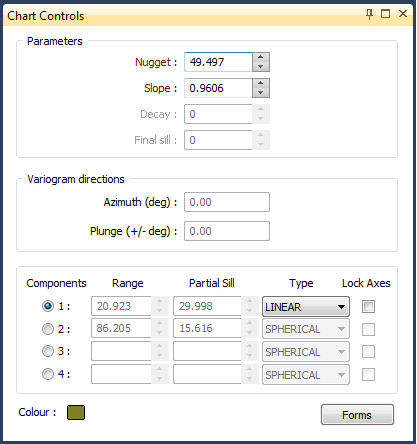Select component 1 radio button

(48, 306)
